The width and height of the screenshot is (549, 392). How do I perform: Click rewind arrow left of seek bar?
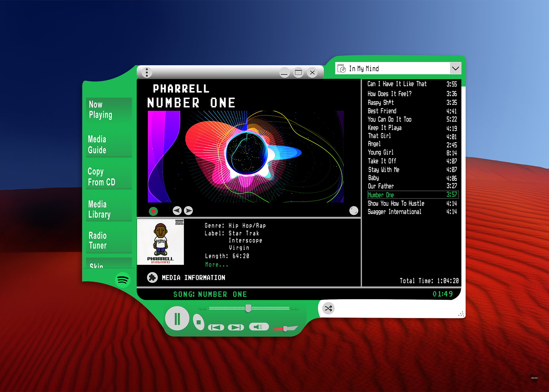pyautogui.click(x=202, y=309)
